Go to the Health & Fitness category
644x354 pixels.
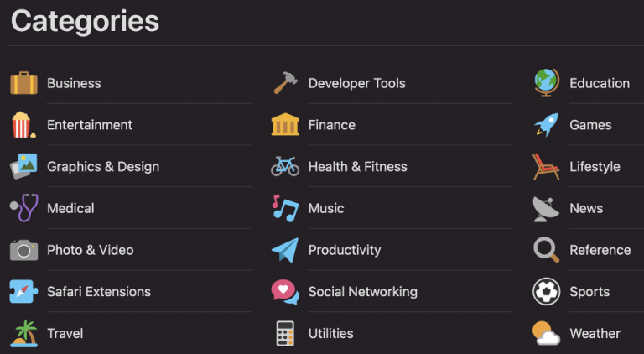[x=358, y=166]
